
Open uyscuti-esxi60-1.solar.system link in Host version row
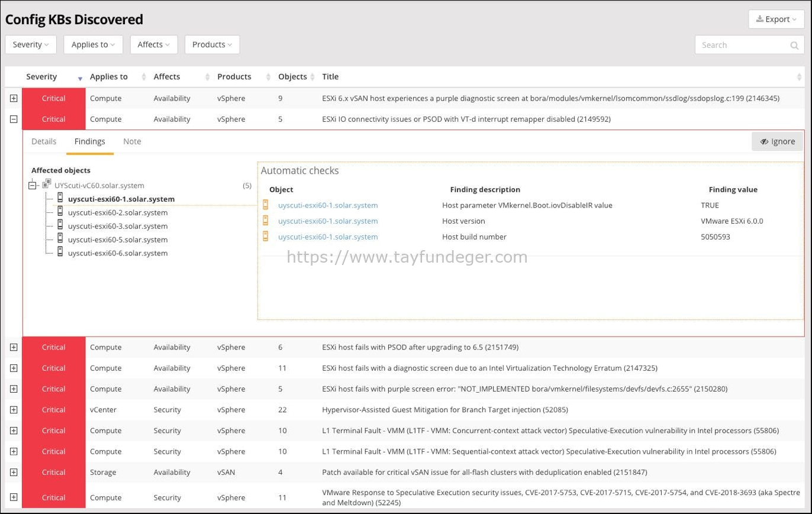click(x=328, y=221)
